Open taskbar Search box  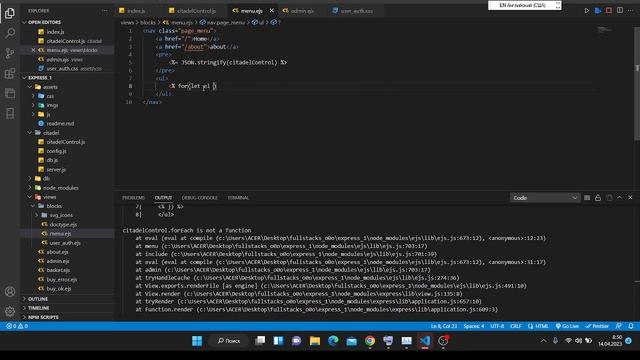tap(229, 341)
